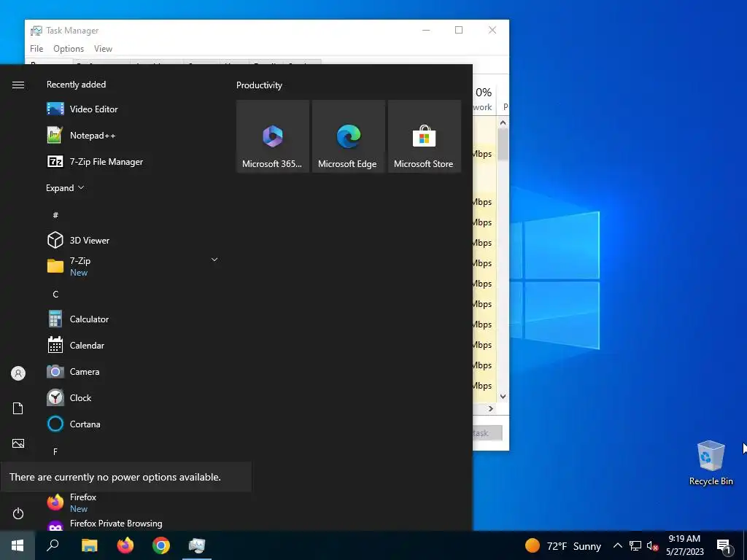
Task: Open taskbar Search
Action: click(53, 545)
